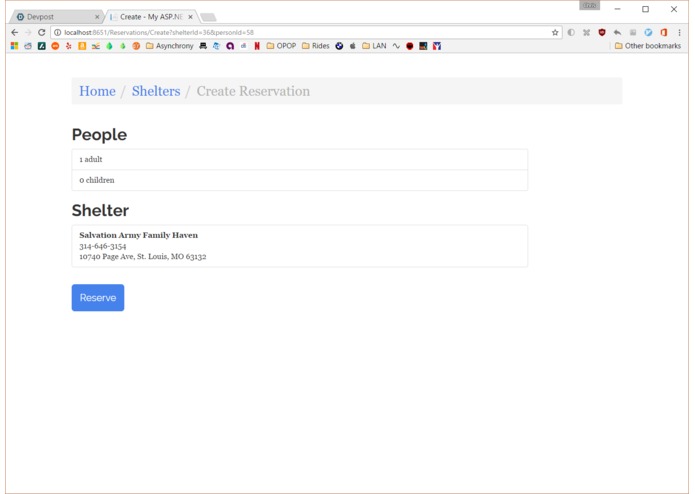The width and height of the screenshot is (695, 494).
Task: Click the '1 adult' list item
Action: point(300,159)
